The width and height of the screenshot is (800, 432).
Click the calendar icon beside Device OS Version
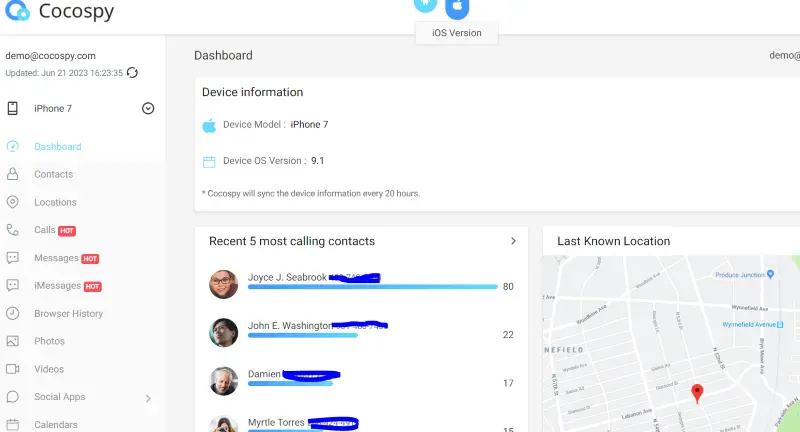(209, 162)
